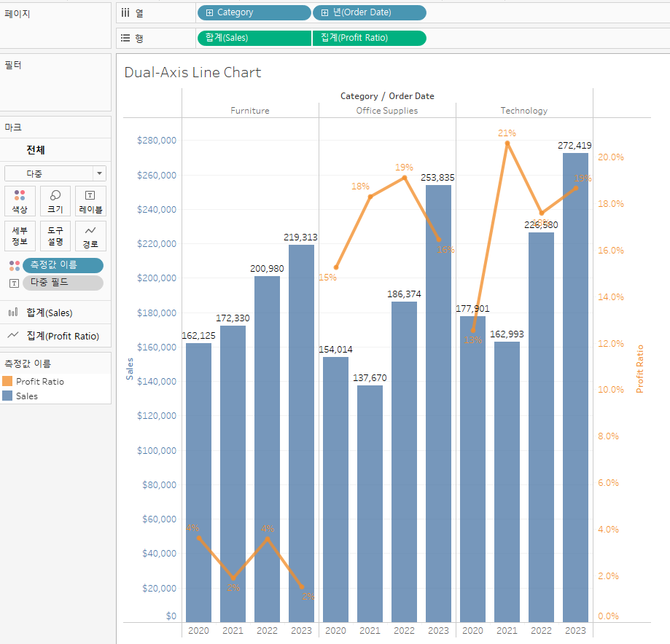Click the 측정값 이름 legend title
Image resolution: width=670 pixels, height=644 pixels.
28,364
